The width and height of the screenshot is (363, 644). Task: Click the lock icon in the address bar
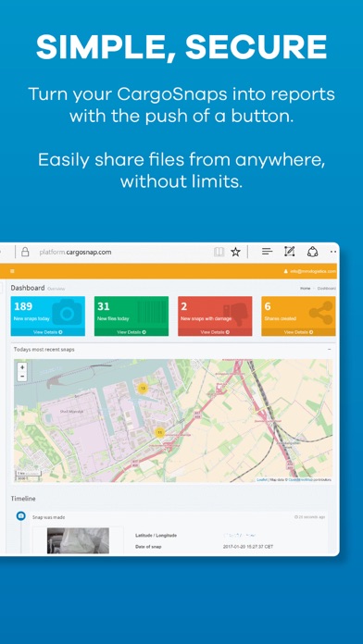pos(25,252)
